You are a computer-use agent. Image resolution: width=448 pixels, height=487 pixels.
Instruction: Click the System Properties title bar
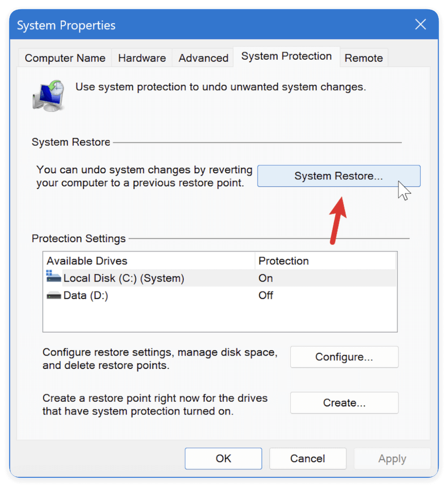click(x=179, y=25)
